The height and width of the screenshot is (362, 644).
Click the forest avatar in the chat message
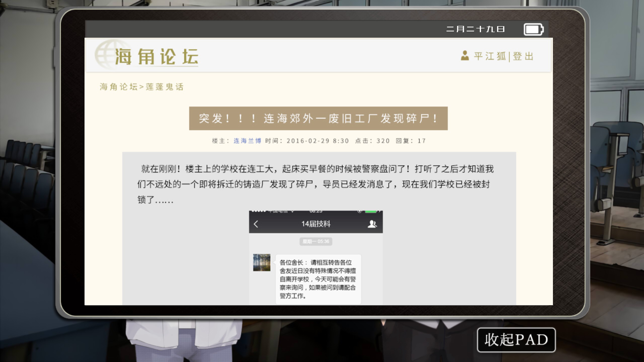coord(262,262)
